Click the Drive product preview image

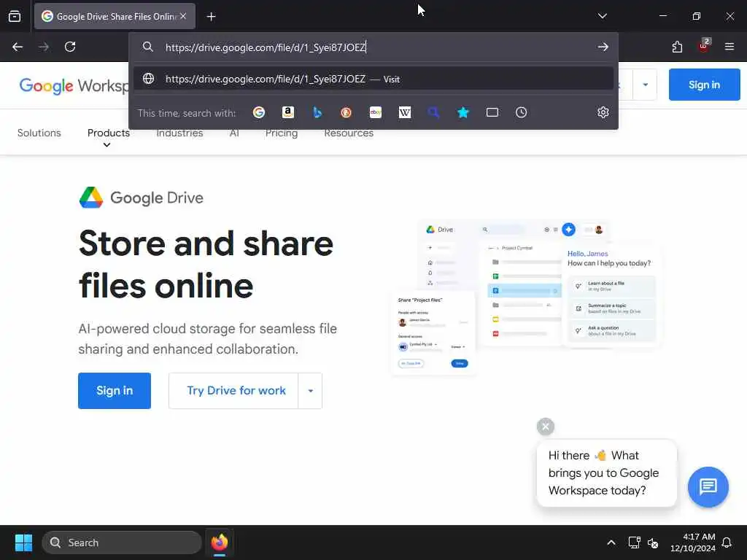pos(525,297)
